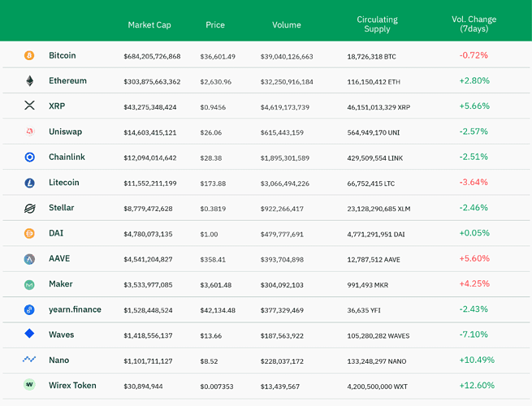Select yearn.finance price $42,134.48

pyautogui.click(x=218, y=310)
